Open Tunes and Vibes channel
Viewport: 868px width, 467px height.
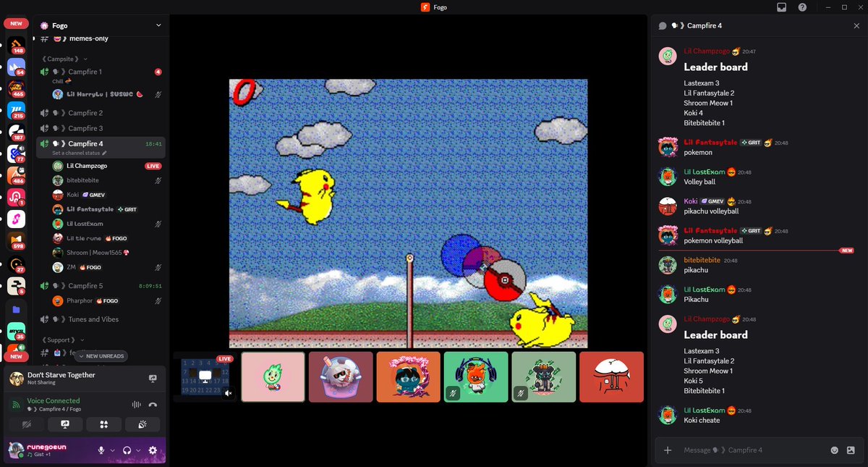pos(102,319)
